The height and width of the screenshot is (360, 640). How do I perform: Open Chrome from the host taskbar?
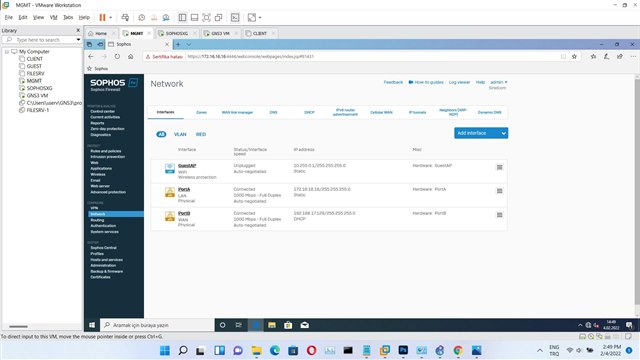pyautogui.click(x=458, y=350)
